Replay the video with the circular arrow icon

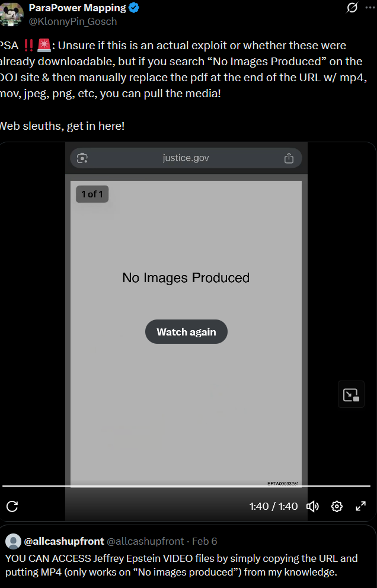tap(12, 506)
